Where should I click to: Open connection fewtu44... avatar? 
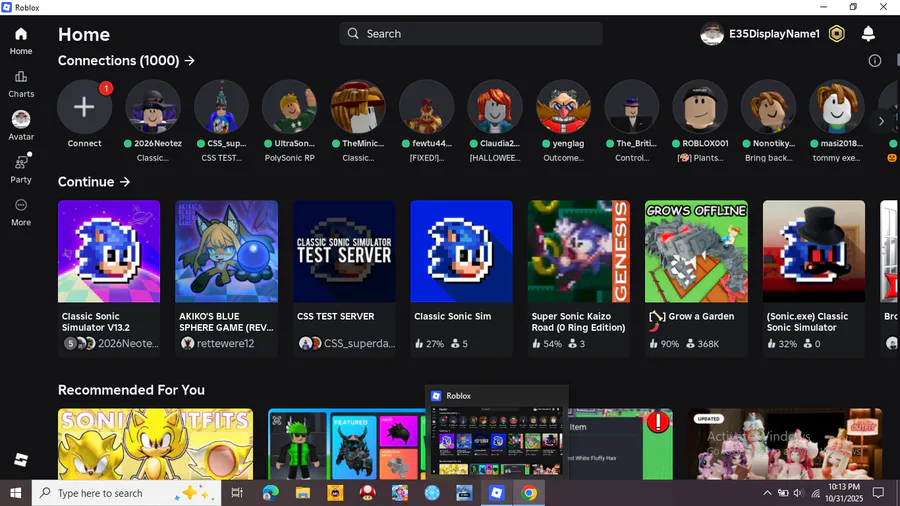(426, 107)
